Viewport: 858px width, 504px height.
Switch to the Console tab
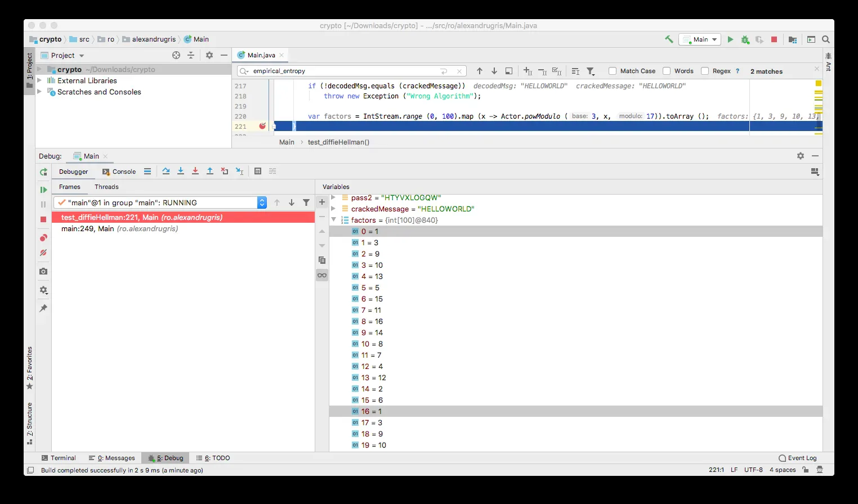click(119, 172)
